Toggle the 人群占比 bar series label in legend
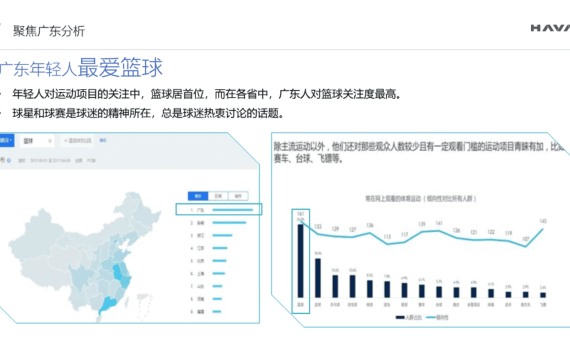 coord(413,317)
